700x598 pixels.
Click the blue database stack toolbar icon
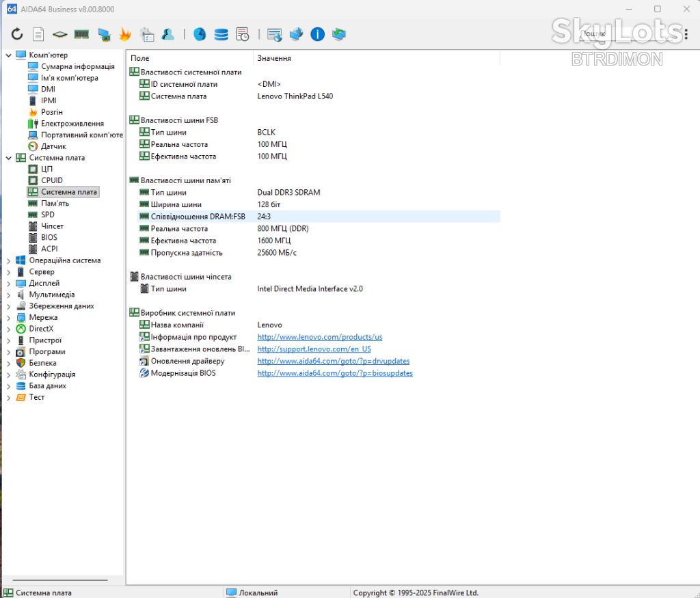coord(221,34)
